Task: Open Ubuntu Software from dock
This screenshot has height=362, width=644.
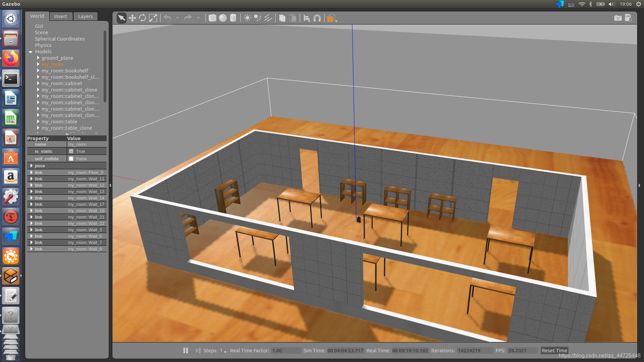Action: pos(11,158)
